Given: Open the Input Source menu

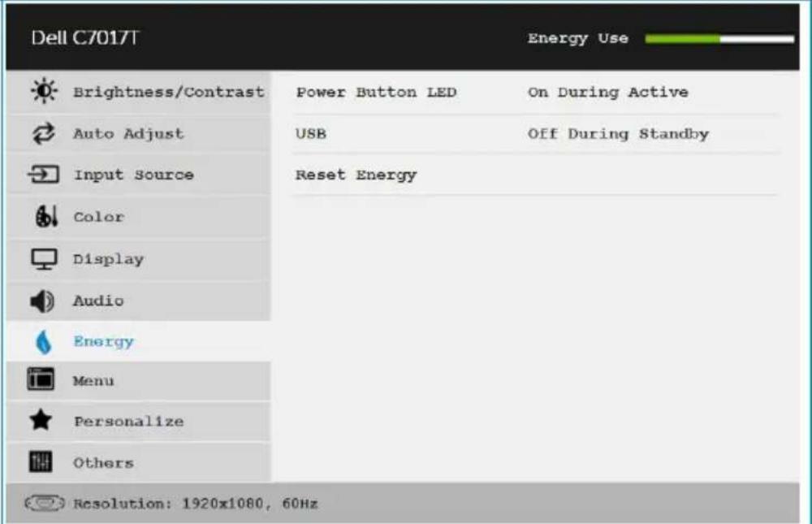Looking at the screenshot, I should pyautogui.click(x=139, y=175).
